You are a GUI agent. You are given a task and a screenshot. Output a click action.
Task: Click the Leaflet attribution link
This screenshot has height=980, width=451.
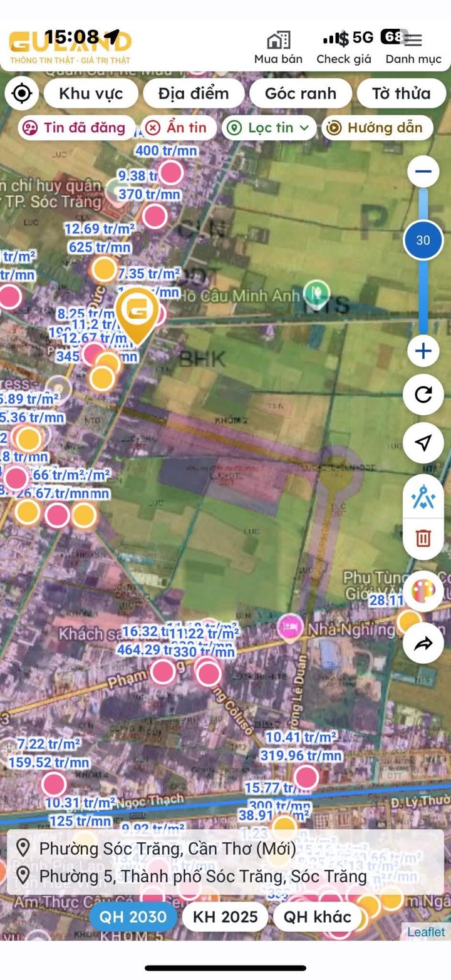(x=426, y=932)
